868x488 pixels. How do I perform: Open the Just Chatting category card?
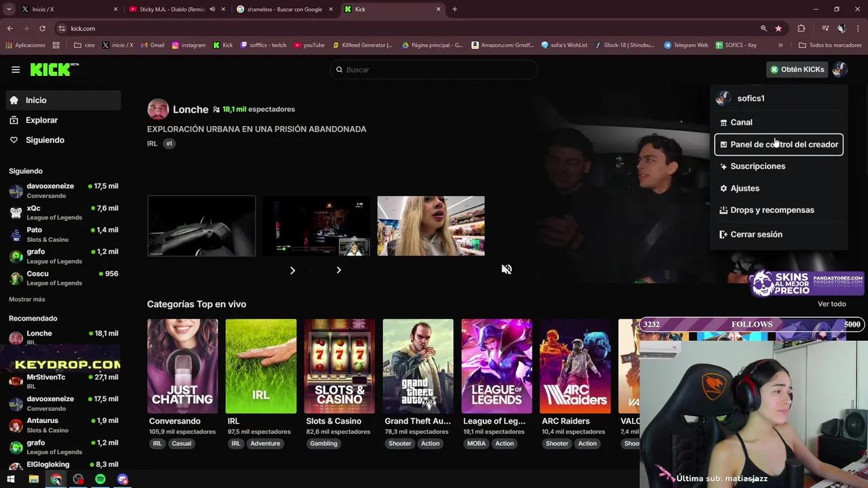tap(182, 366)
